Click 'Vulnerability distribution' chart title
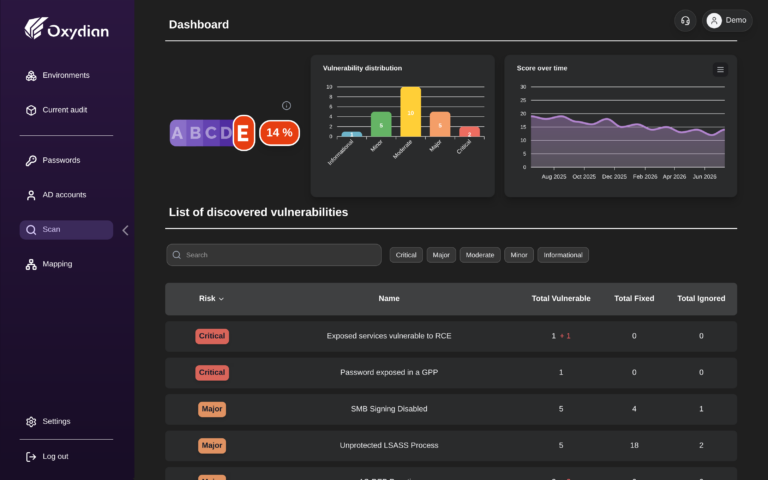768x480 pixels. pos(362,68)
